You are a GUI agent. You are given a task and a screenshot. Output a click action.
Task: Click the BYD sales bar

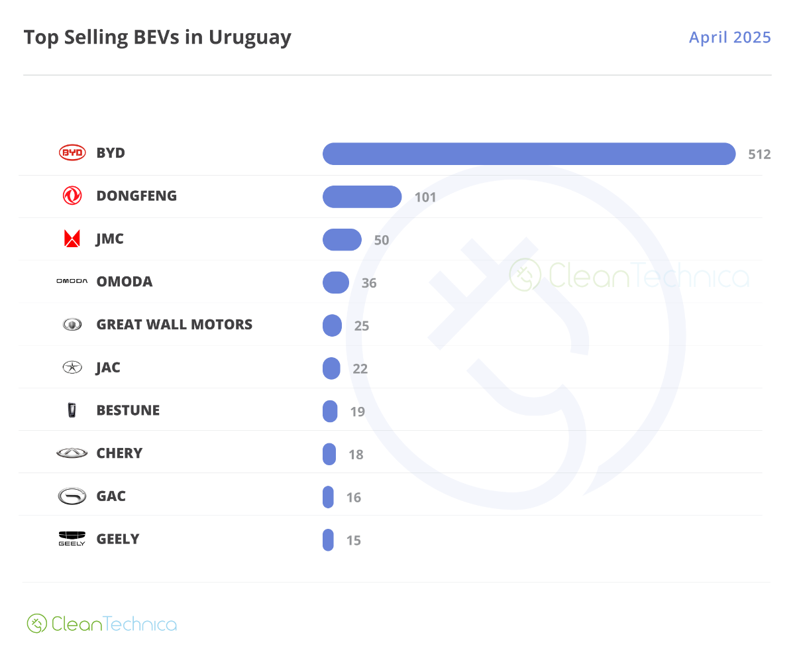click(529, 154)
